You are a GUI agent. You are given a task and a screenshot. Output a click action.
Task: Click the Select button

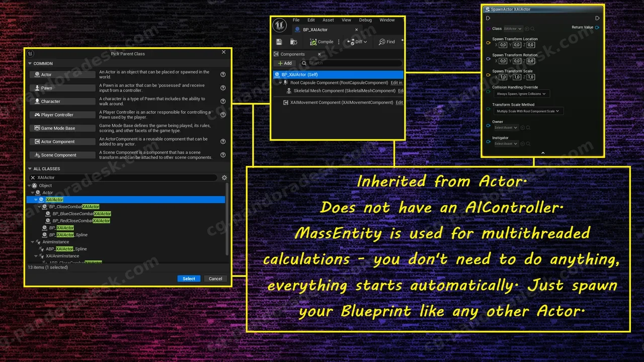coord(189,279)
